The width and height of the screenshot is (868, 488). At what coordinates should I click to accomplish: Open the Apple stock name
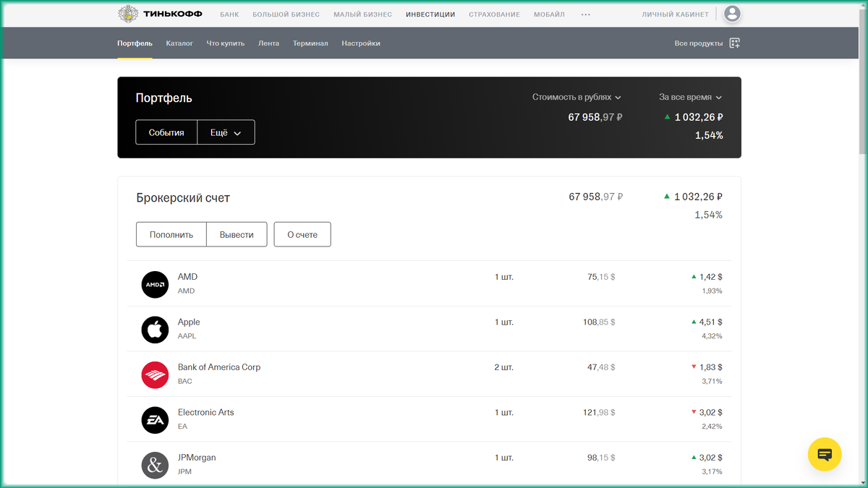pos(189,322)
